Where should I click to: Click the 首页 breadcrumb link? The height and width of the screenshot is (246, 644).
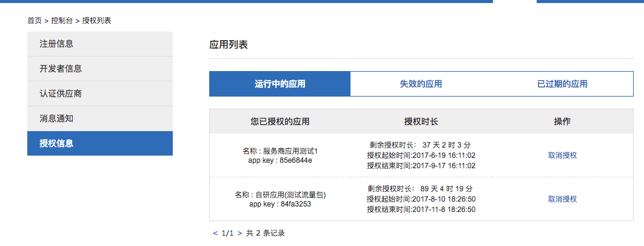[x=35, y=21]
